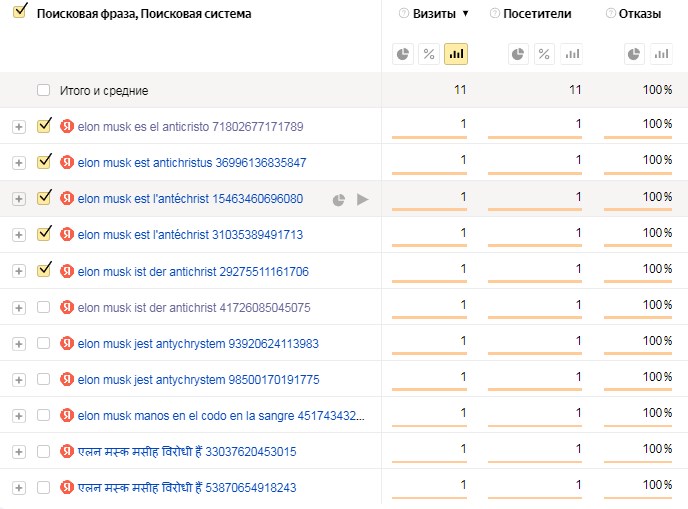Viewport: 688px width, 509px height.
Task: Click Yandex icon in row 31035389491713
Action: [67, 234]
